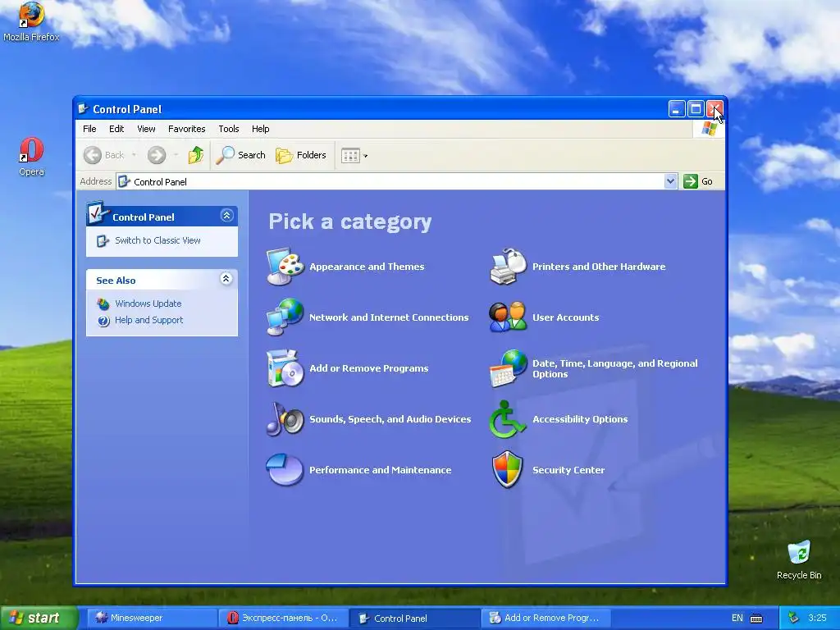Screen dimensions: 840x630
Task: Open the Help and Support link
Action: (x=149, y=320)
